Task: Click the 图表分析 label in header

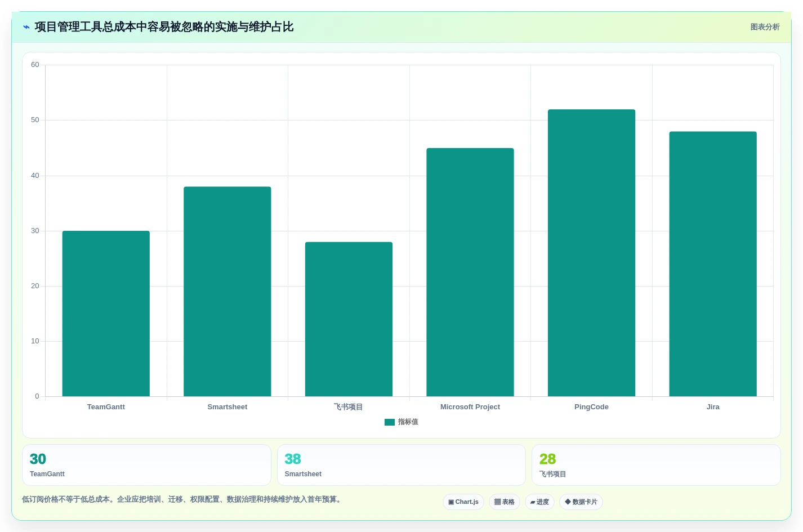Action: tap(765, 27)
